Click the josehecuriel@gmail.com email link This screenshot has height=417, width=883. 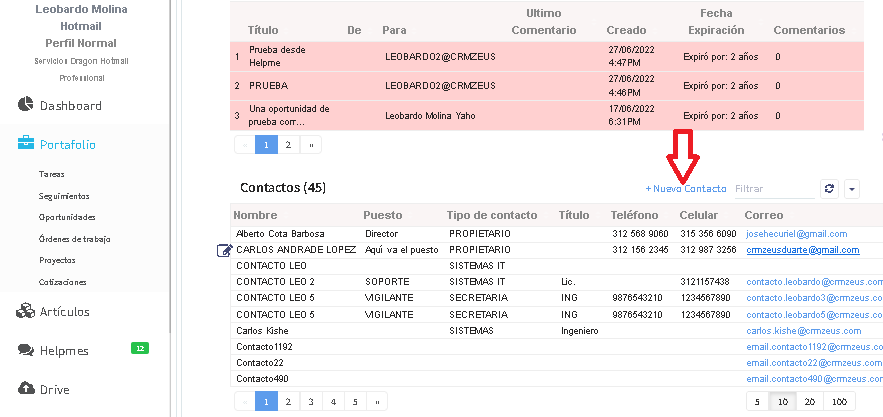point(797,234)
